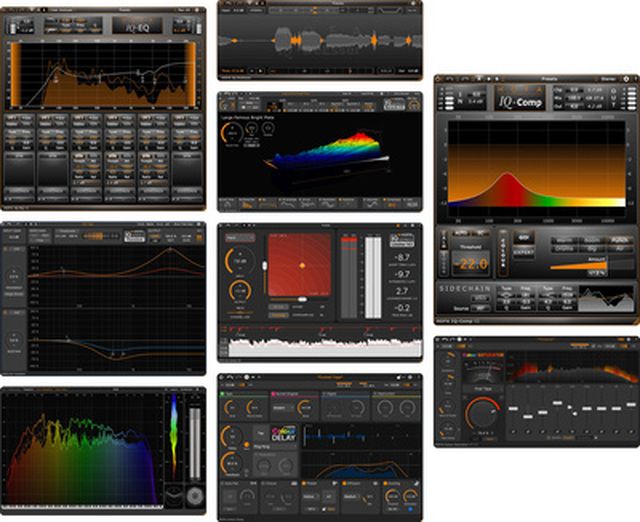
Task: Click the Colour Delay logo
Action: pos(284,434)
